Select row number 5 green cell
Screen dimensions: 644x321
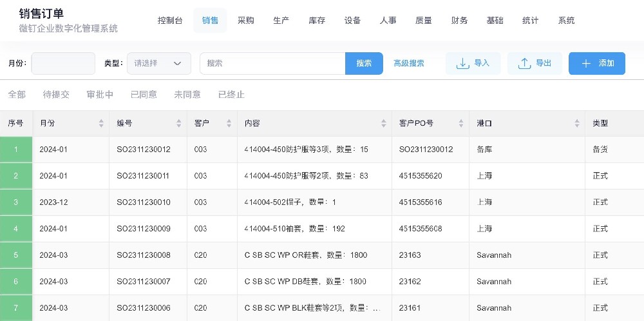(x=16, y=255)
